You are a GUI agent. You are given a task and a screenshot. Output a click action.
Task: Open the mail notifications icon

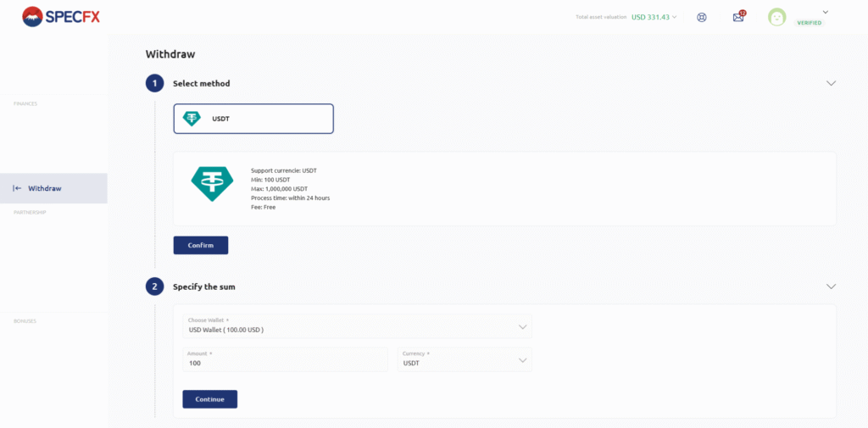(738, 17)
